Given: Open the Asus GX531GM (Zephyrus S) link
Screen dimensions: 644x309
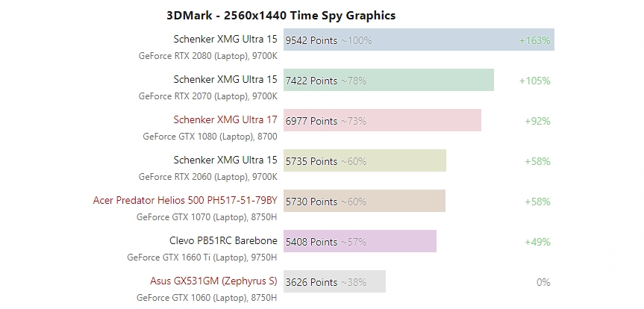Looking at the screenshot, I should click(x=213, y=281).
